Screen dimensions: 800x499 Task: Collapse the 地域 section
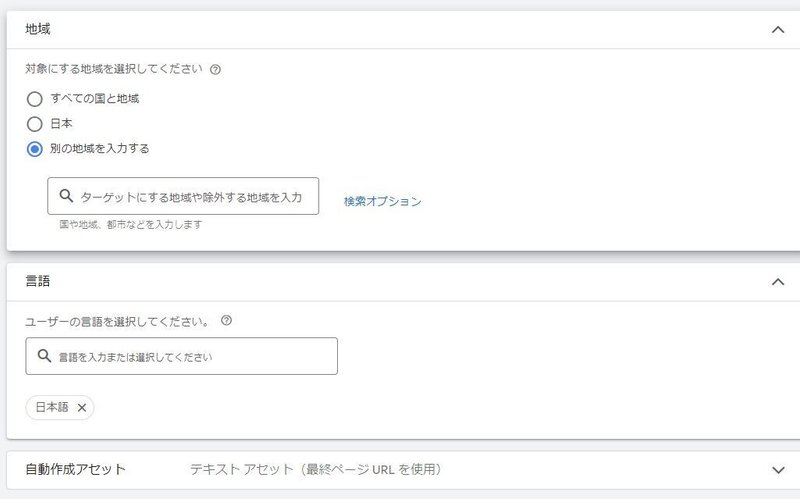point(778,30)
